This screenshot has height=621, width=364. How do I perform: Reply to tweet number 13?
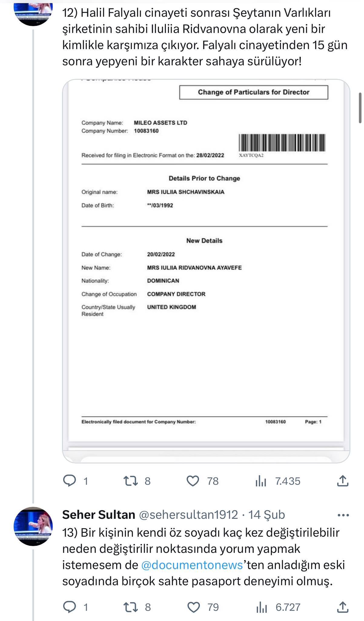pos(70,607)
